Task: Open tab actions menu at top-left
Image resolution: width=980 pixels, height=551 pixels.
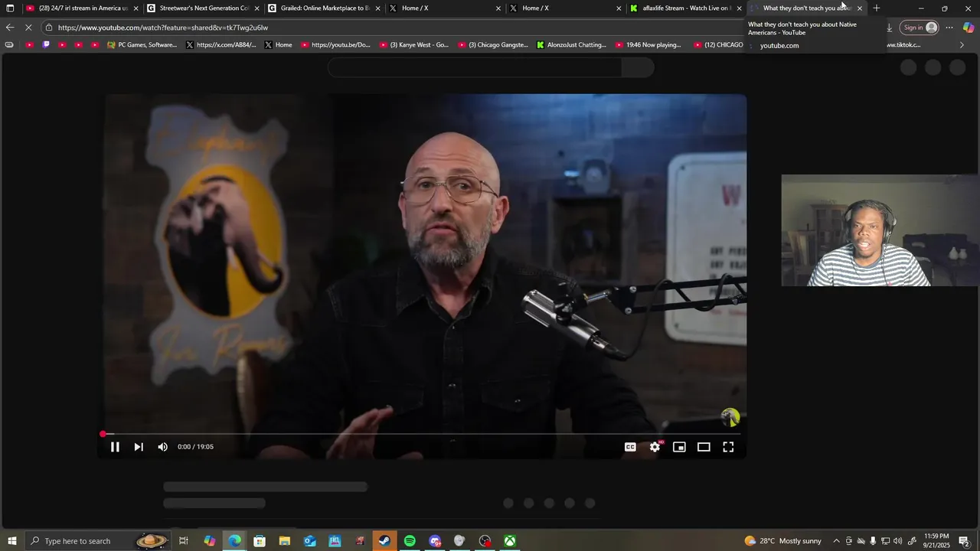Action: tap(10, 8)
